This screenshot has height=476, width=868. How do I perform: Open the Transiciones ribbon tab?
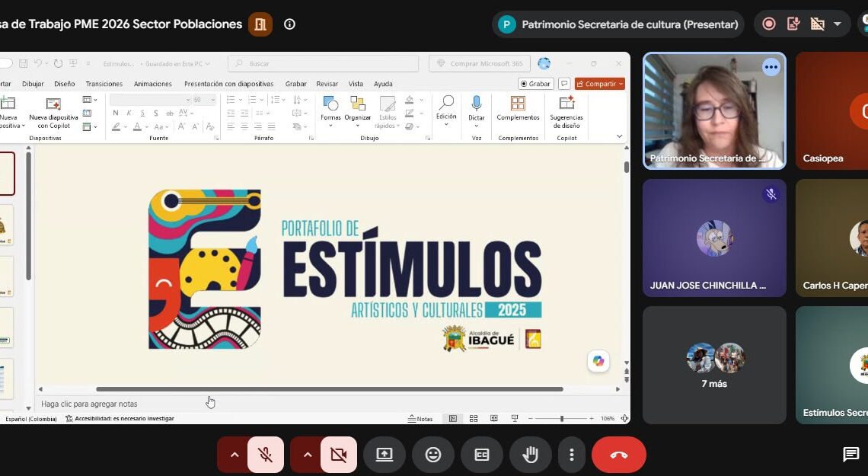104,84
